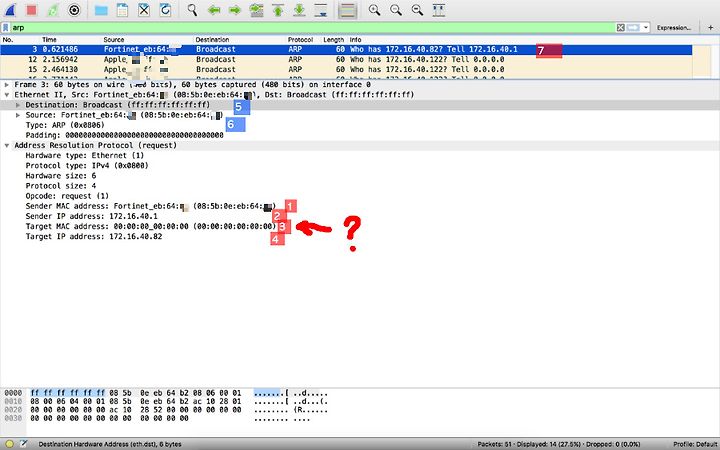Sort packets by the Info column
The height and width of the screenshot is (450, 720).
[x=355, y=39]
